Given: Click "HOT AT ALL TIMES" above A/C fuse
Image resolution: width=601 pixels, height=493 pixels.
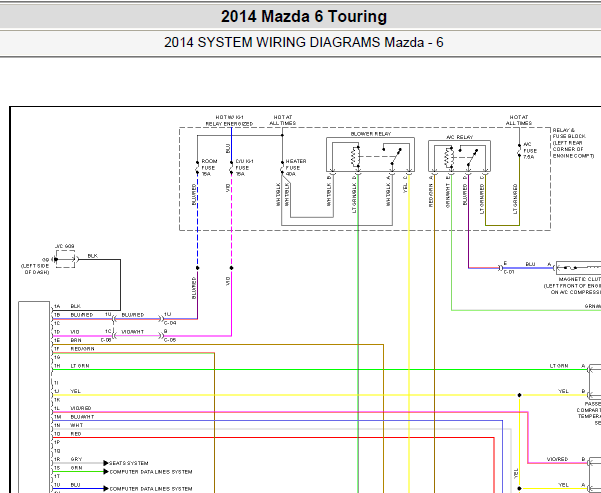Looking at the screenshot, I should point(519,120).
